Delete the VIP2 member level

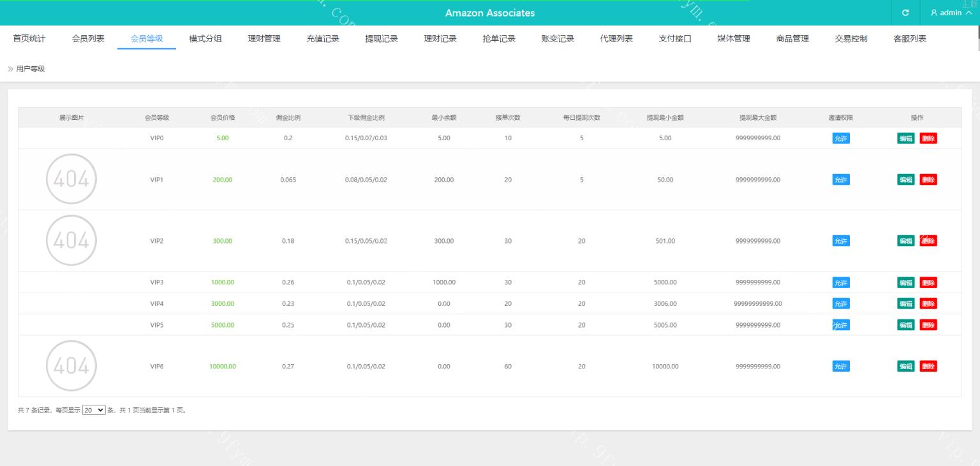click(x=928, y=241)
